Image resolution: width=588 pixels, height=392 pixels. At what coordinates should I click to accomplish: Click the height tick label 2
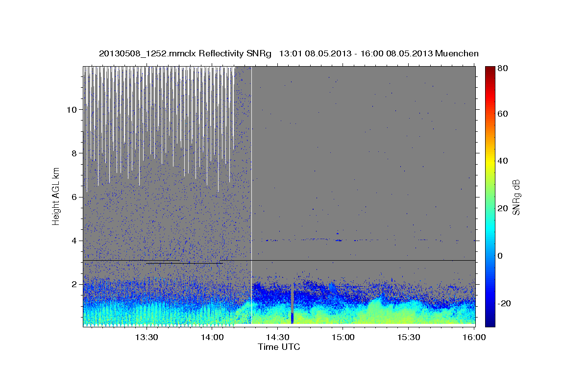pyautogui.click(x=74, y=284)
